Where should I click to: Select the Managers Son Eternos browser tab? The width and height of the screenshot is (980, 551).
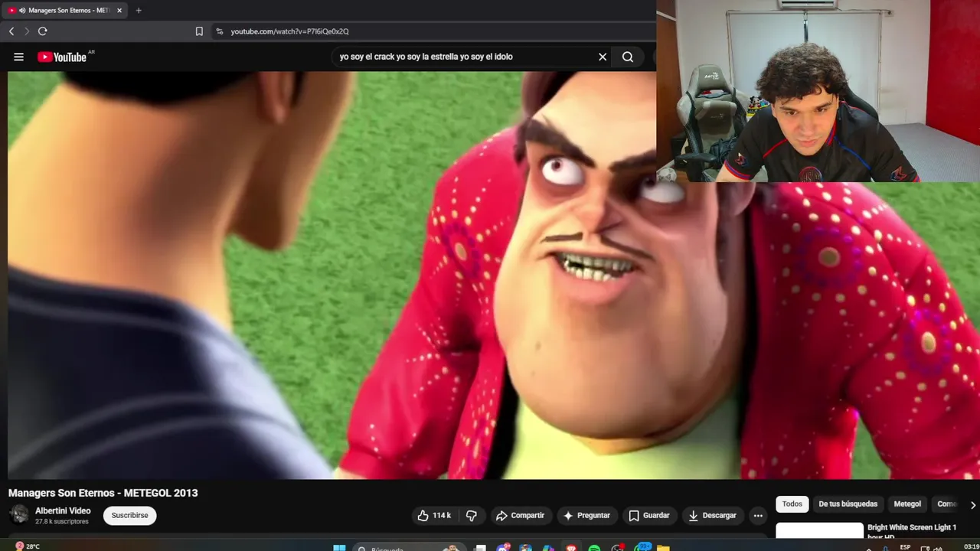(x=65, y=11)
